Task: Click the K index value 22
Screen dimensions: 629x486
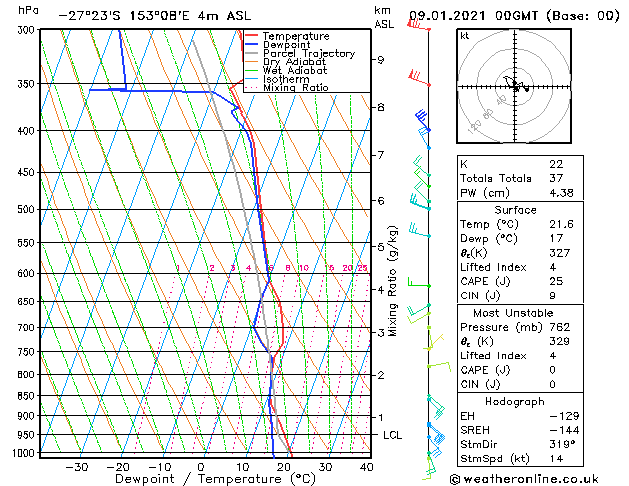Action: click(x=556, y=164)
